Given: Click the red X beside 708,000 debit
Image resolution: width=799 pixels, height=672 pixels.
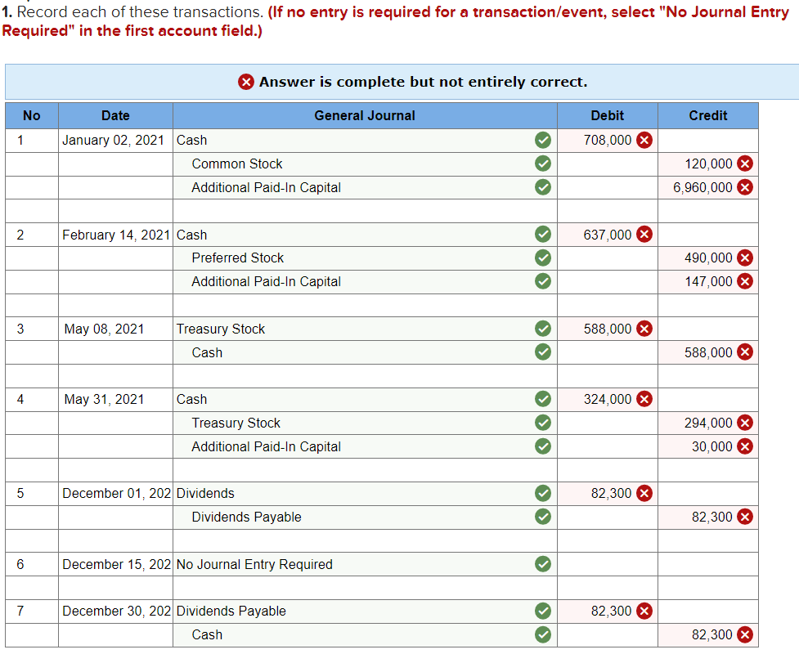Looking at the screenshot, I should coord(644,140).
